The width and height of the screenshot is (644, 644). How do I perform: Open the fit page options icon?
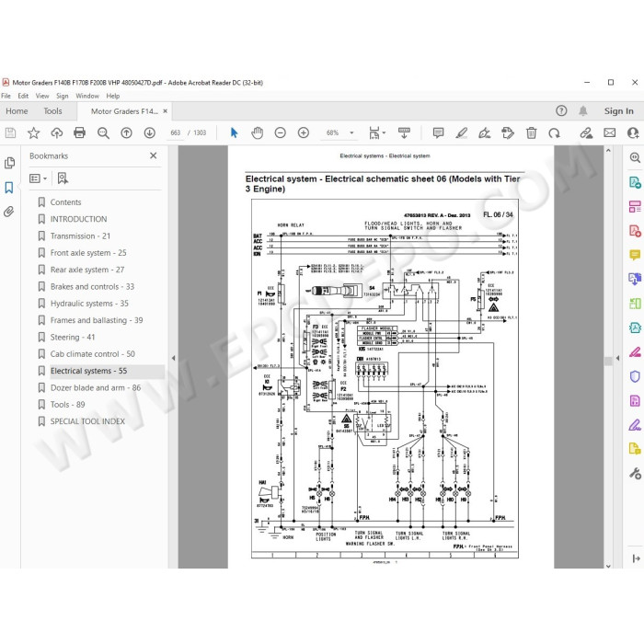[376, 132]
